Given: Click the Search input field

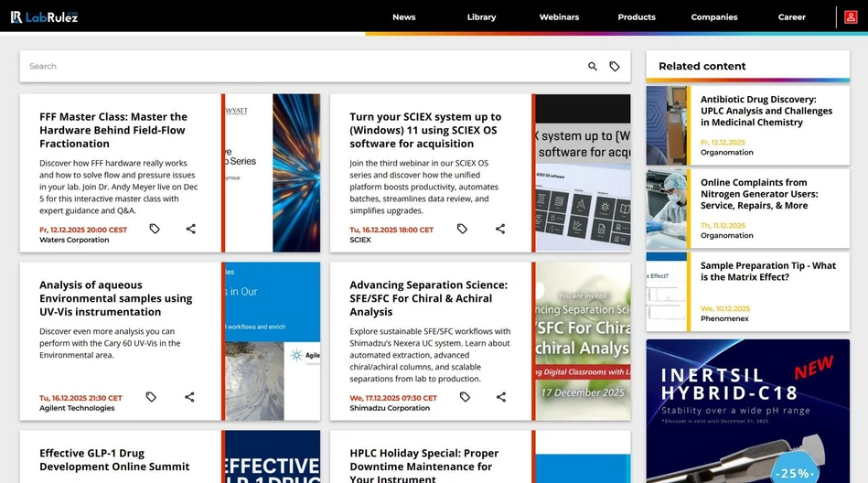Looking at the screenshot, I should (x=302, y=67).
